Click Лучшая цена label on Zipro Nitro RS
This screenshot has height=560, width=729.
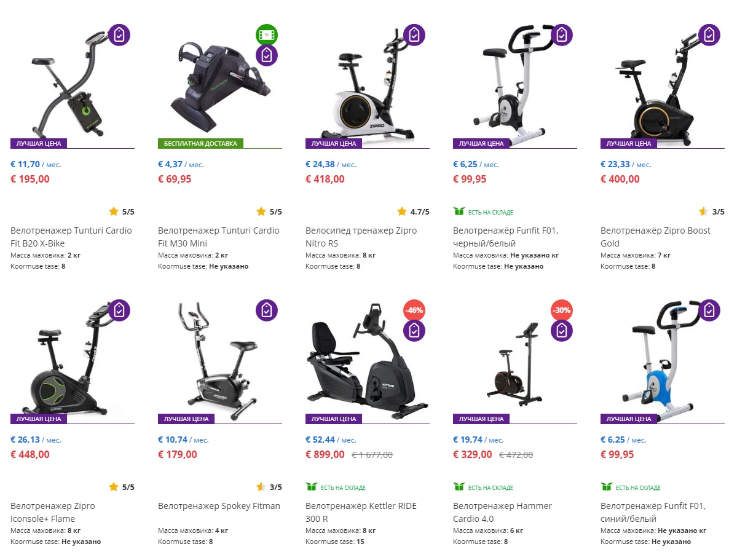[x=333, y=144]
